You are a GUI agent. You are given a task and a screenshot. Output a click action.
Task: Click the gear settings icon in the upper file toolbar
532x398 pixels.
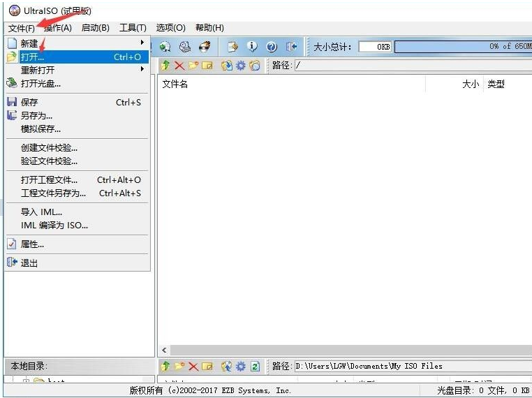coord(240,66)
